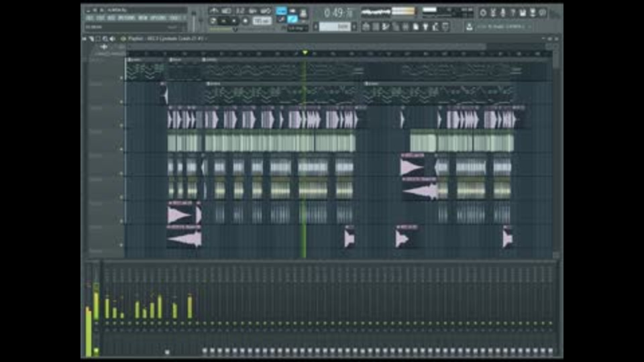
Task: Open the EDIT menu
Action: coord(100,19)
